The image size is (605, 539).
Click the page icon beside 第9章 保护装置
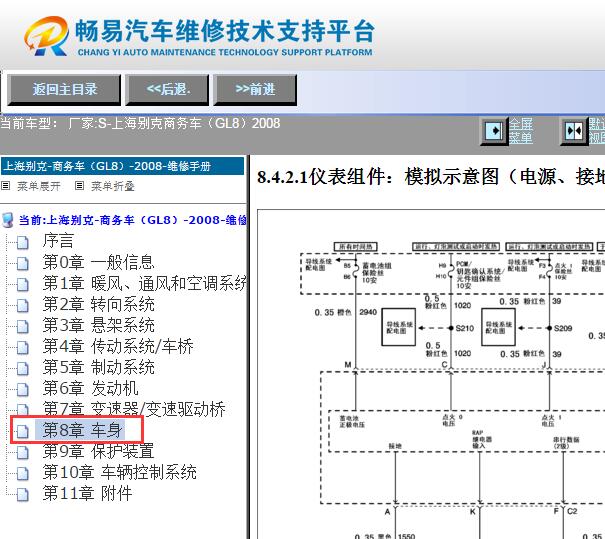click(23, 452)
